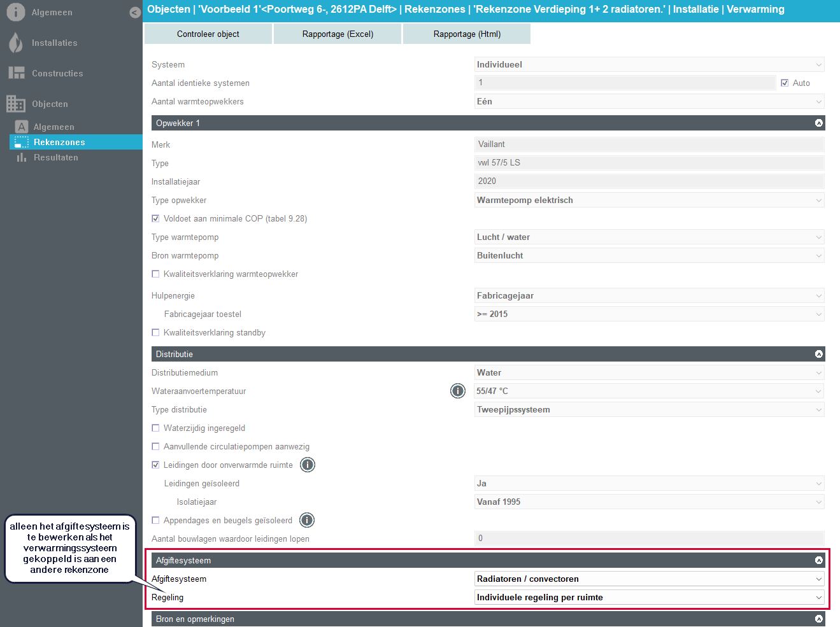The height and width of the screenshot is (627, 840).
Task: Click info icon for Appendages en beugels geïsoleerd
Action: (306, 520)
